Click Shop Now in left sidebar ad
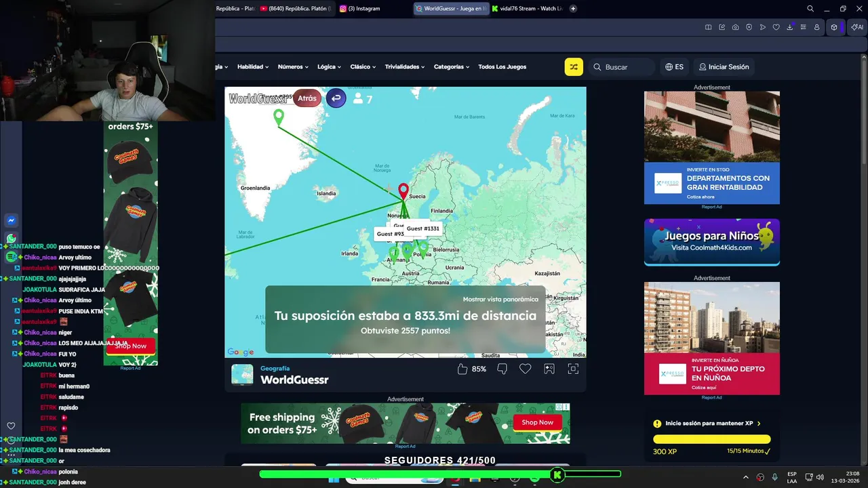This screenshot has height=488, width=868. (131, 346)
